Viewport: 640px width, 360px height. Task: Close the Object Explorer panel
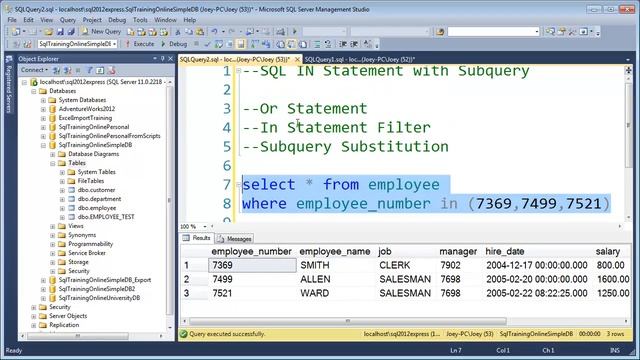coord(171,59)
